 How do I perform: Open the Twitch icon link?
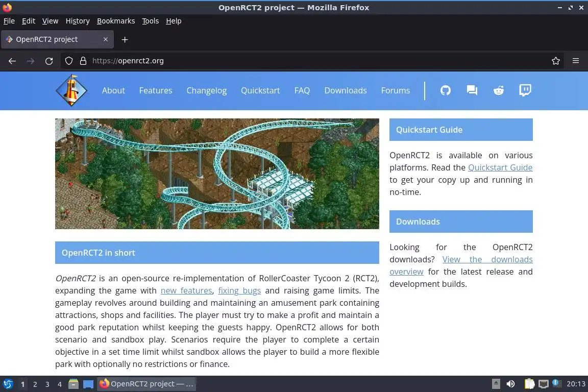tap(525, 90)
